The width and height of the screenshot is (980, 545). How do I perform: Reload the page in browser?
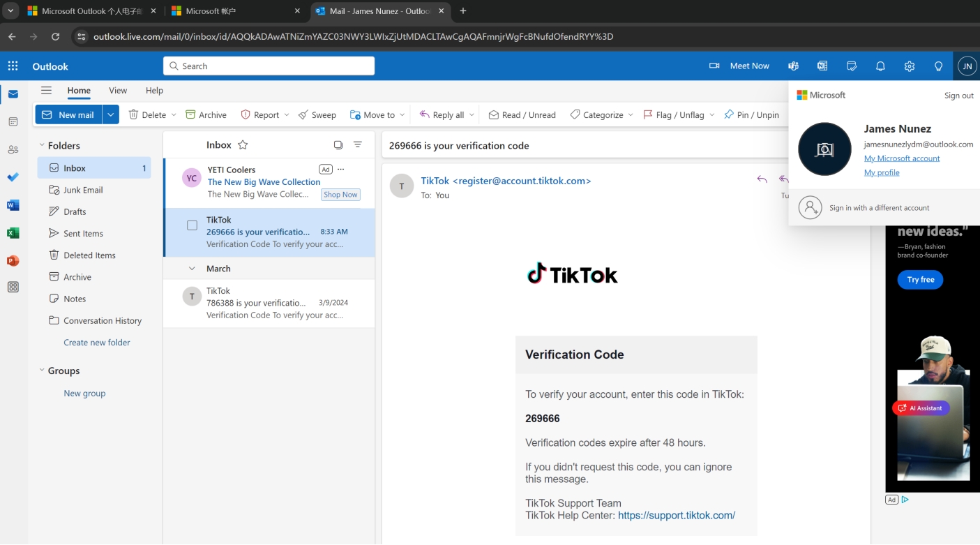(x=56, y=36)
